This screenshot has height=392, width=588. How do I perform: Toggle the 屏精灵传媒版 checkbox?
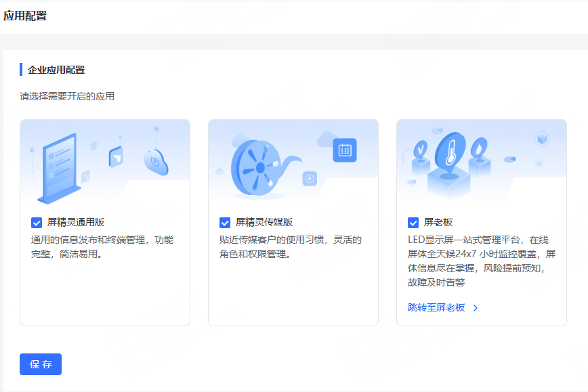pyautogui.click(x=225, y=222)
